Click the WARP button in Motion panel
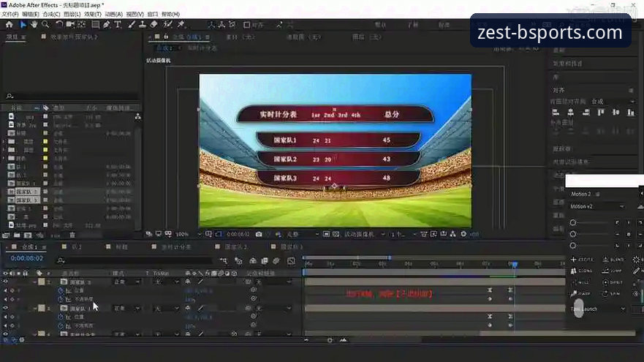This screenshot has height=362, width=644. pos(580,294)
